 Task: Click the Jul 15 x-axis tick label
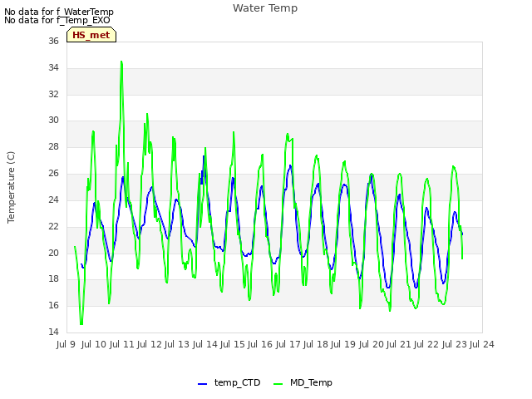233,344
